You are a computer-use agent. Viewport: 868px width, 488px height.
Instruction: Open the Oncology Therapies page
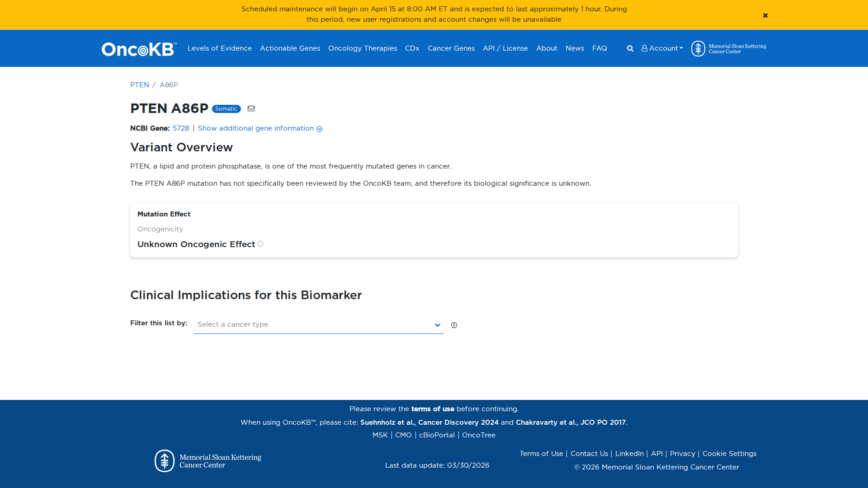pyautogui.click(x=362, y=48)
